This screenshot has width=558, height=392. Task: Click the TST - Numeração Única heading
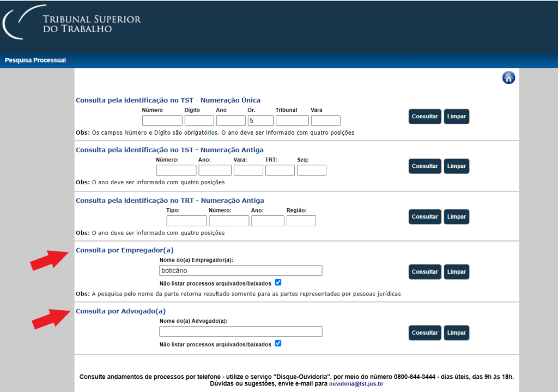point(168,100)
